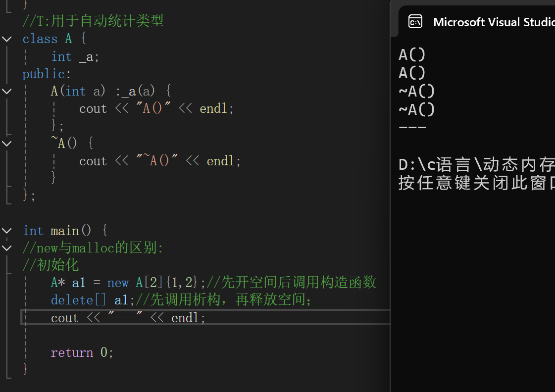This screenshot has width=555, height=392.
Task: Select the highlighted cout --- line
Action: pos(128,317)
